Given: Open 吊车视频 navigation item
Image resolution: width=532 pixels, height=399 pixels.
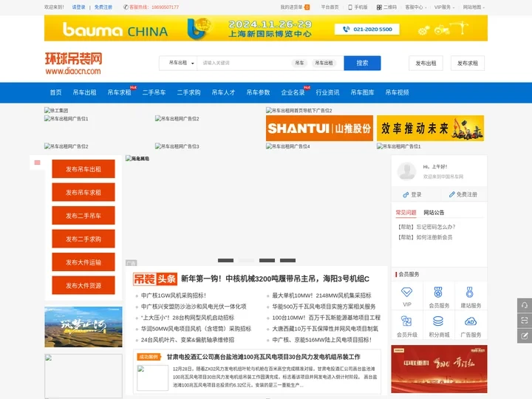Looking at the screenshot, I should tap(397, 92).
